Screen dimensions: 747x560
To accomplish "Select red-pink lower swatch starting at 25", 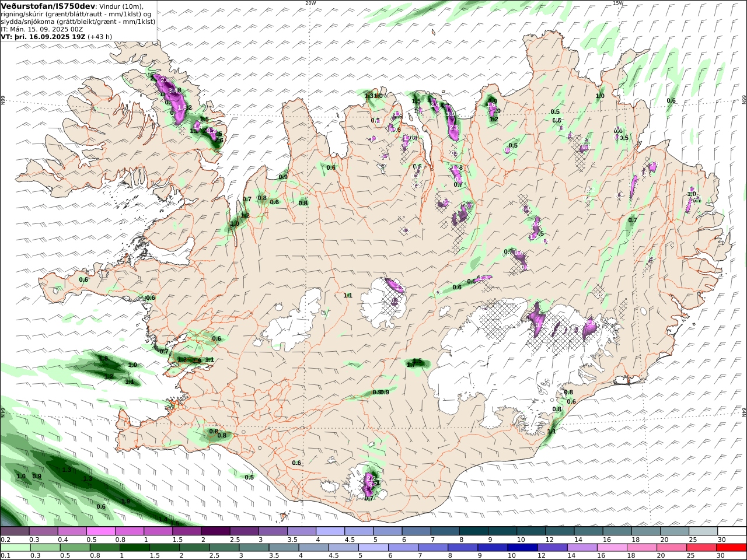I will [701, 548].
